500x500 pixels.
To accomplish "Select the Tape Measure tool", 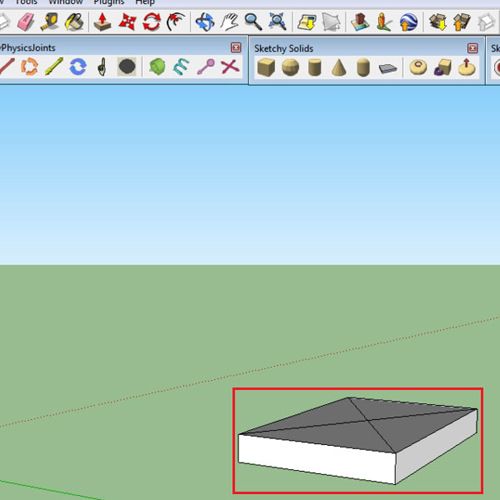I will click(50, 22).
